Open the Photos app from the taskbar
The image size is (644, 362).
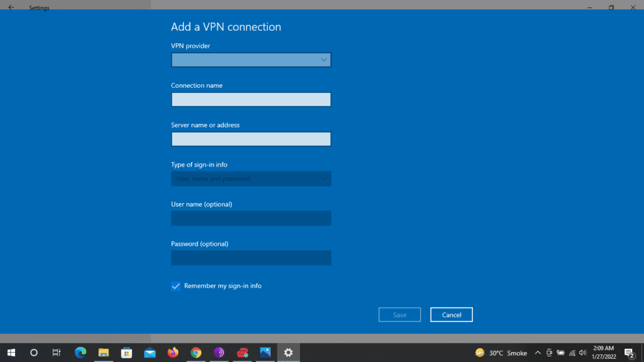pyautogui.click(x=265, y=353)
